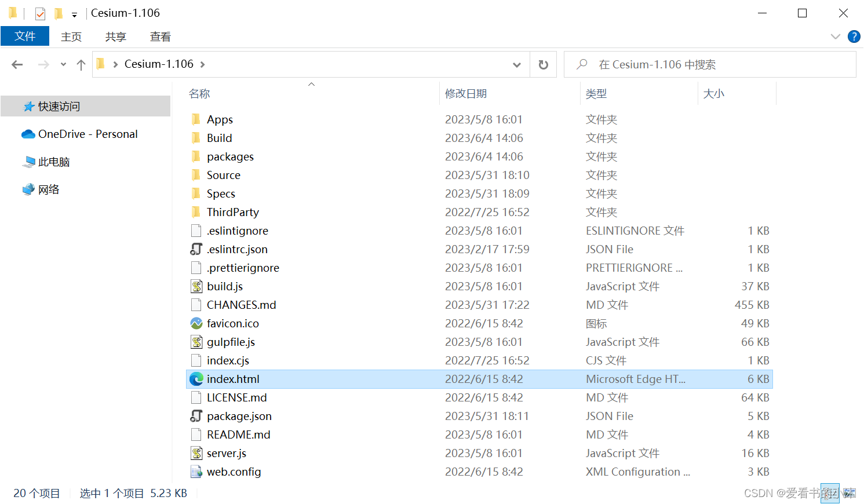Click the .eslintrc.json file icon
Screen dimensions: 864x504
coord(196,249)
